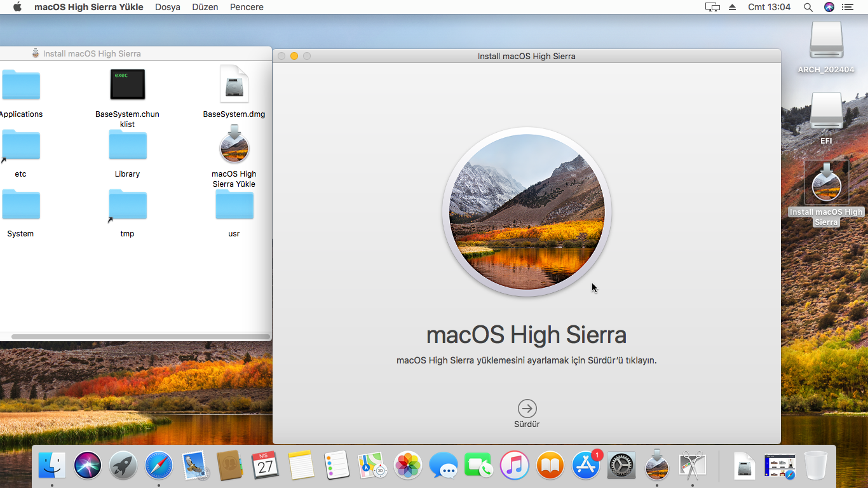Screen dimensions: 868x488
Task: Click the Finder window horizontal scrollbar
Action: [x=140, y=337]
